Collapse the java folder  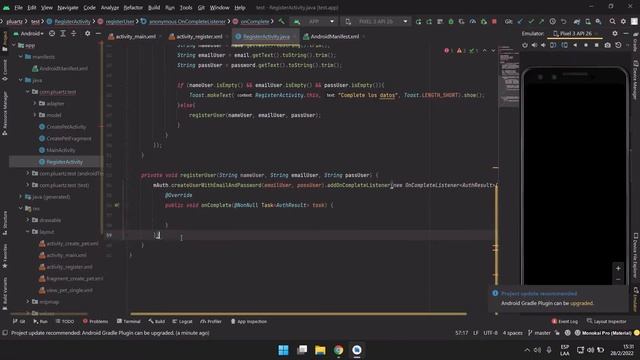[x=21, y=80]
